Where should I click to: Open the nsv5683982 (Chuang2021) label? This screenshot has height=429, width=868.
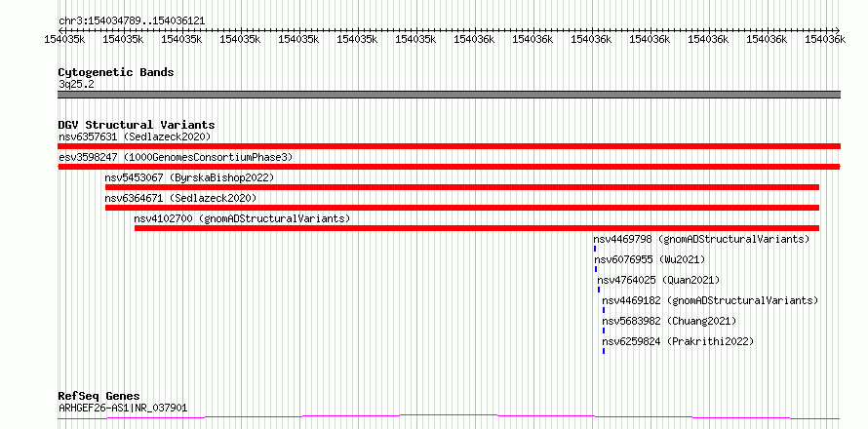point(669,321)
